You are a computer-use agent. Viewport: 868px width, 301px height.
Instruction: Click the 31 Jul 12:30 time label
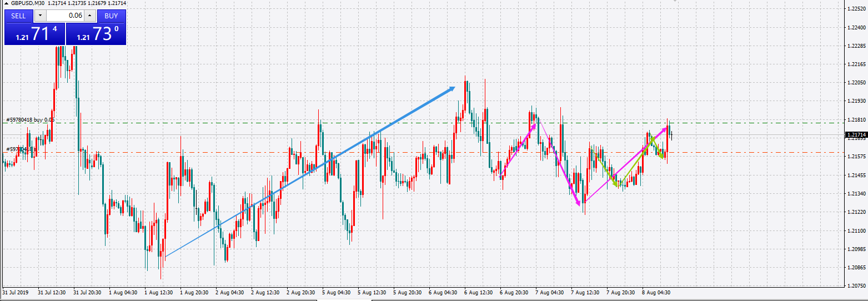52,292
